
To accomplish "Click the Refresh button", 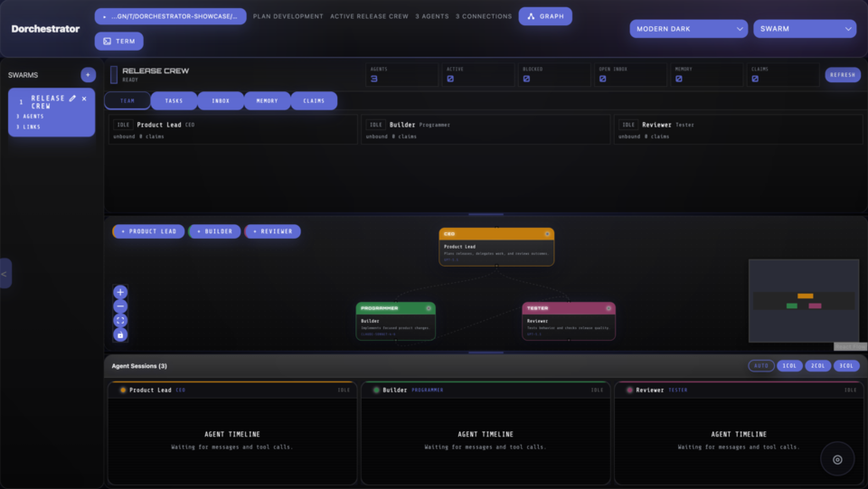I will tap(843, 75).
